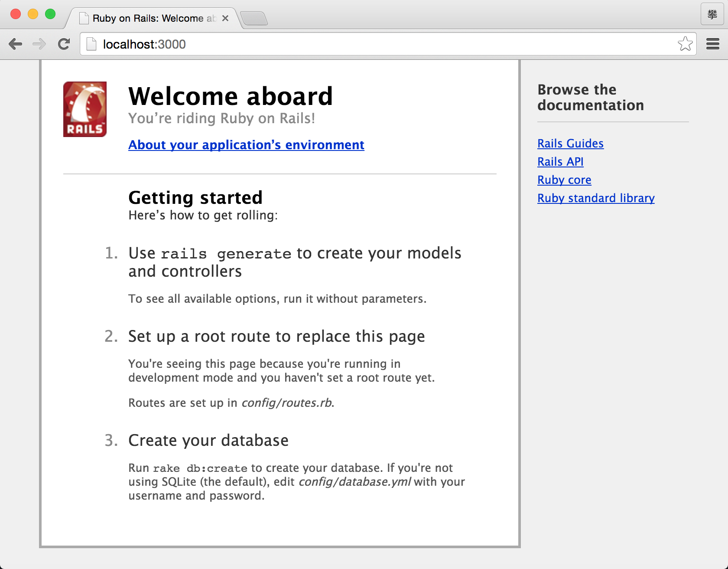Click 'You're riding Ruby on Rails!' subtitle
This screenshot has width=728, height=569.
coord(221,118)
